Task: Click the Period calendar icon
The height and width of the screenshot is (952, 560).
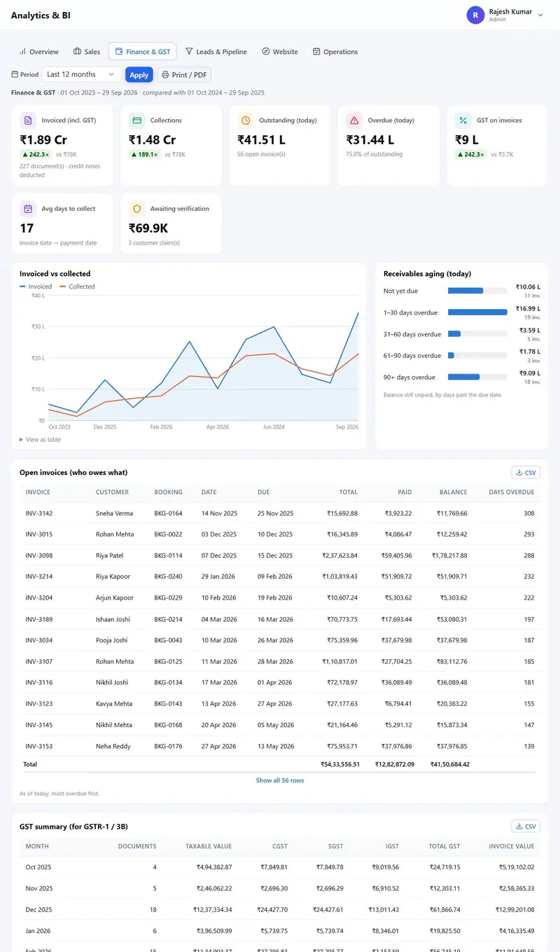Action: (15, 74)
